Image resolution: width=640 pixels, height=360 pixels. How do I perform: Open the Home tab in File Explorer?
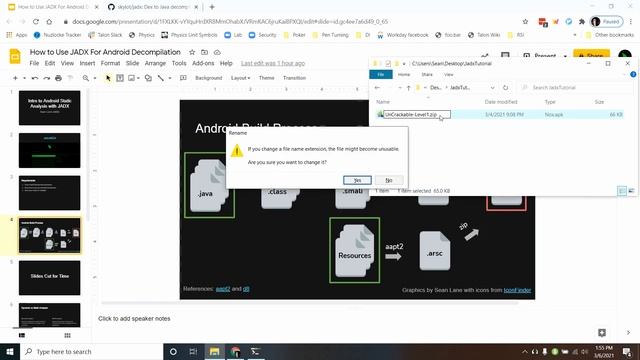point(404,74)
